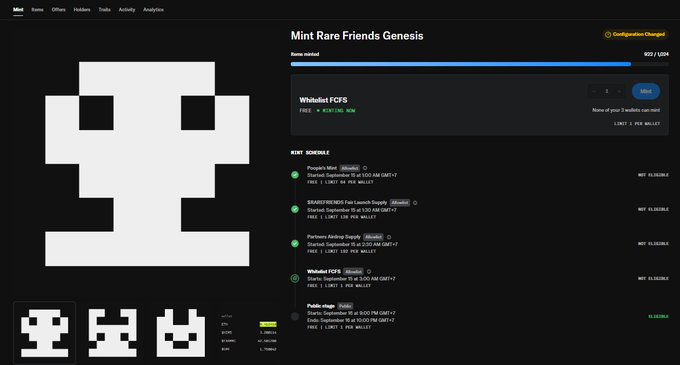Click green checkmark for Partners Airdrop Supply
Screen dimensions: 680x365
[x=295, y=244]
